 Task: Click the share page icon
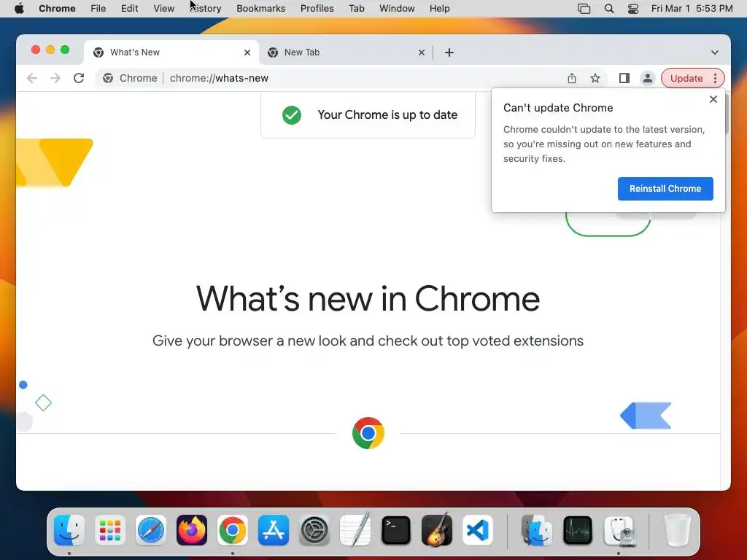tap(572, 78)
